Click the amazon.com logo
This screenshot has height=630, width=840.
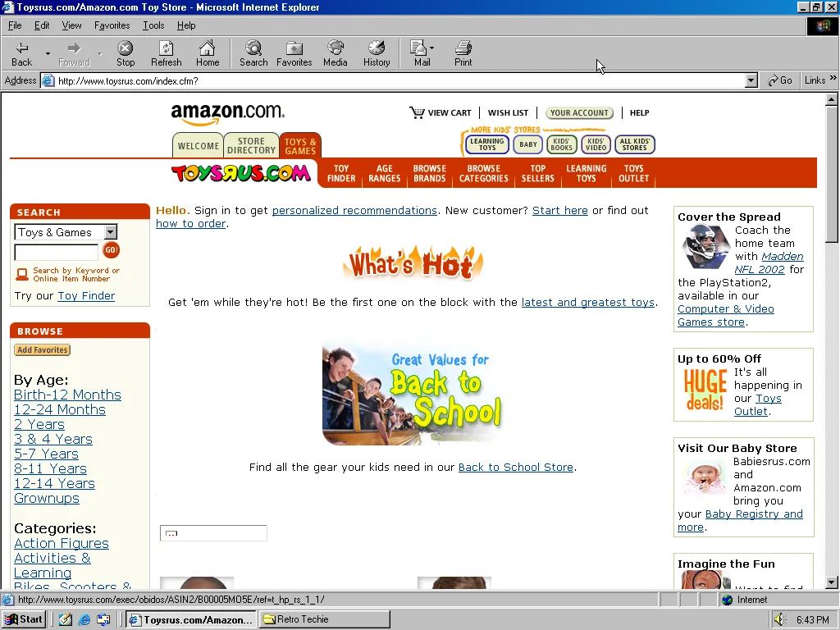226,112
